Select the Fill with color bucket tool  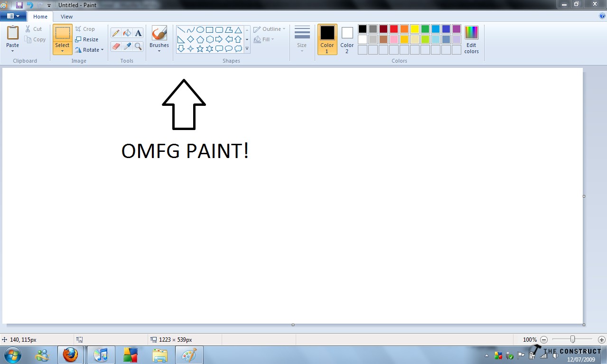click(127, 33)
